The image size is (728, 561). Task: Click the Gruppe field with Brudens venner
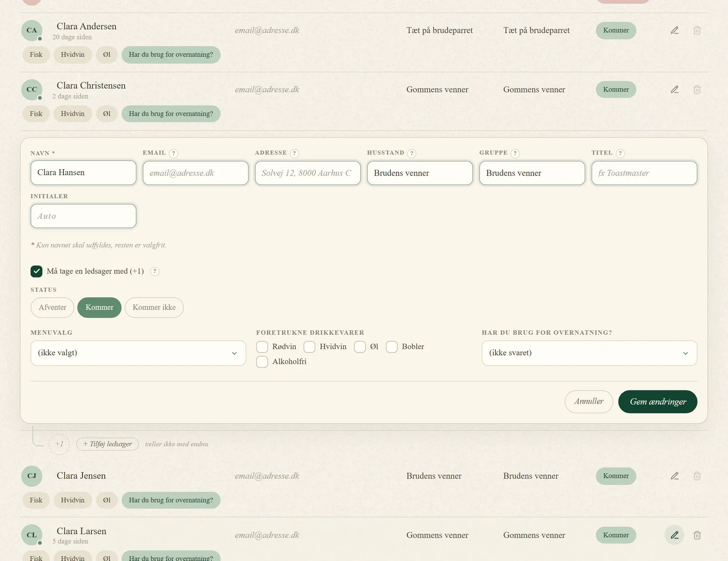coord(532,173)
